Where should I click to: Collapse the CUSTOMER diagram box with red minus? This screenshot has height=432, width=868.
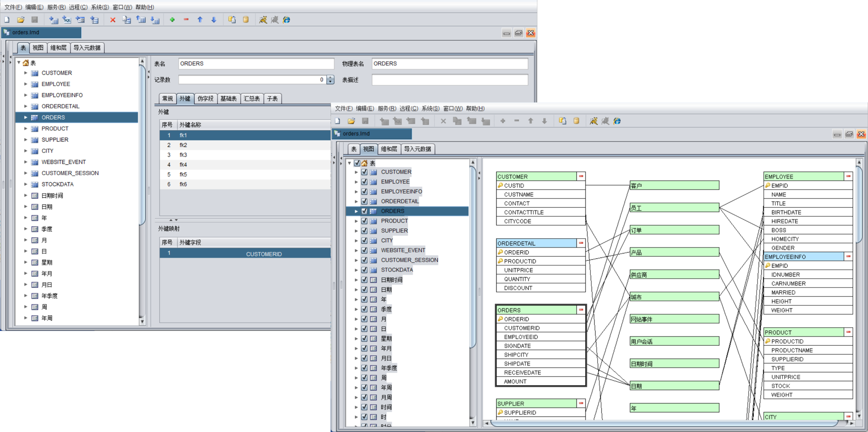point(581,176)
